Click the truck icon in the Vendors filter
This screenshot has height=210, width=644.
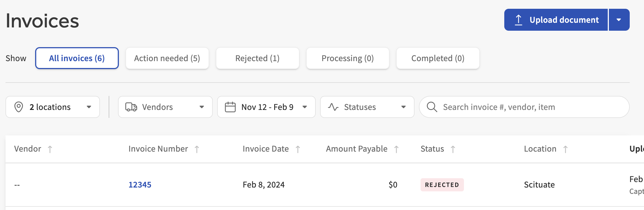coord(131,107)
